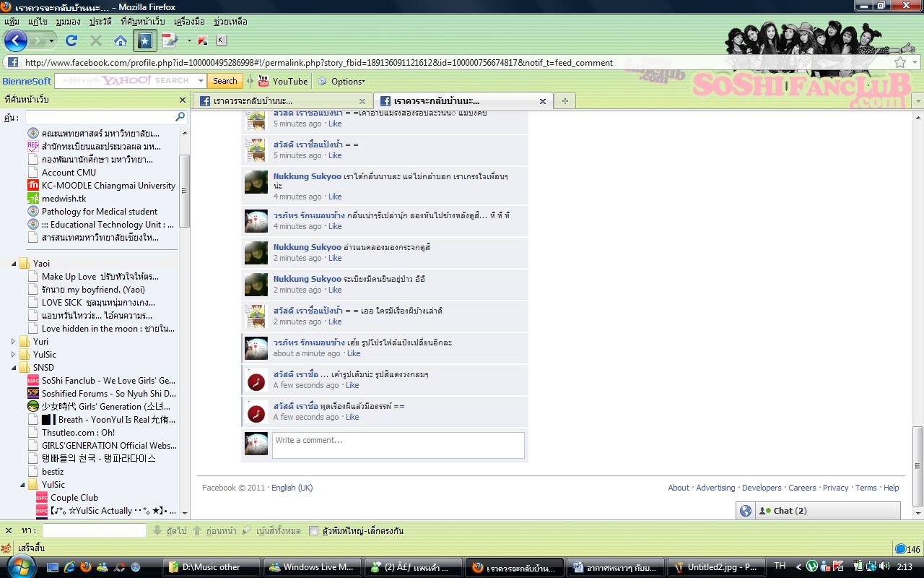This screenshot has height=578, width=924.
Task: Open the D:\Music other taskbar window
Action: pyautogui.click(x=210, y=567)
